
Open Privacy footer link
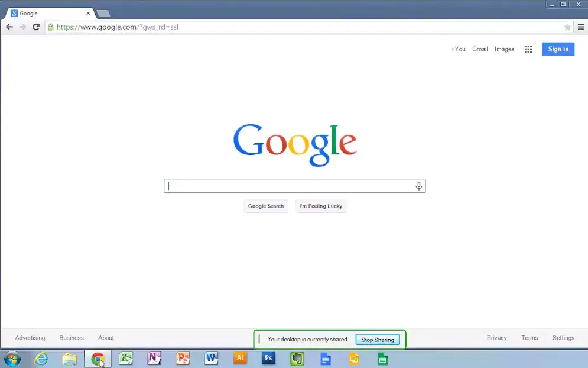tap(496, 338)
